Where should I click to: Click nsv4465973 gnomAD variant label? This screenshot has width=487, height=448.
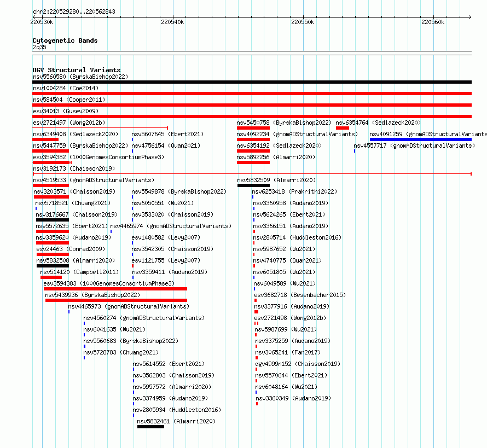pos(129,306)
